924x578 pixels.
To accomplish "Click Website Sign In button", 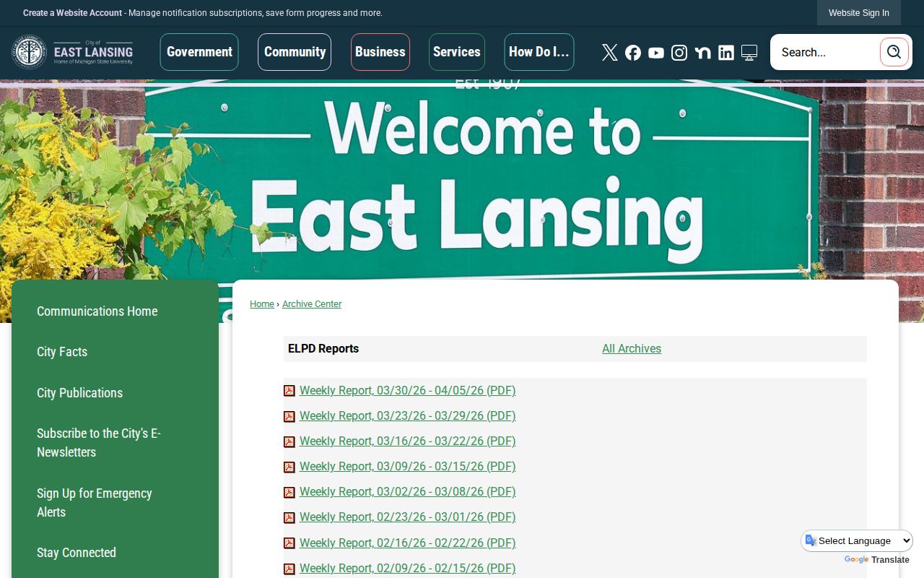I will tap(859, 13).
